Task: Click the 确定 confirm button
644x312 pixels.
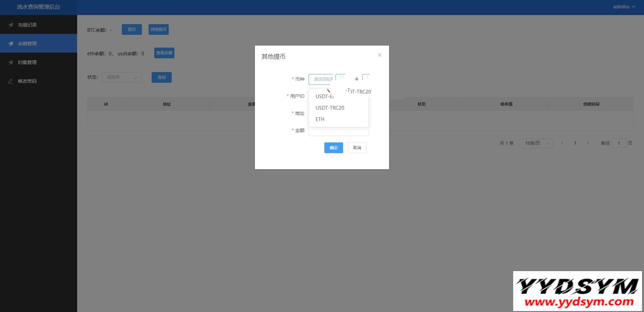Action: click(x=333, y=148)
